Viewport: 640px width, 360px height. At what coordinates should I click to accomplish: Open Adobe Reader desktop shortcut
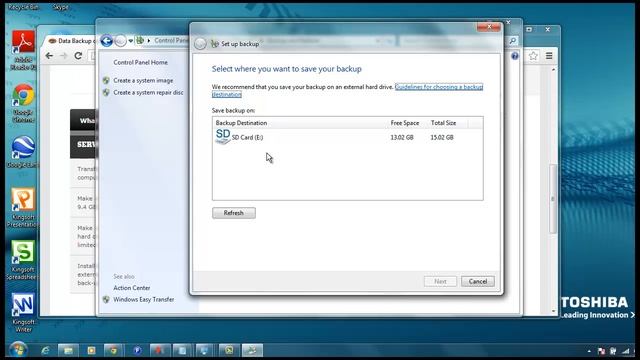[23, 50]
